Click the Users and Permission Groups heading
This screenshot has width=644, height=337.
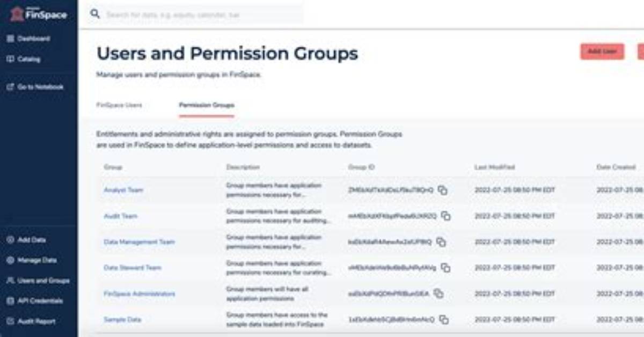click(x=228, y=54)
